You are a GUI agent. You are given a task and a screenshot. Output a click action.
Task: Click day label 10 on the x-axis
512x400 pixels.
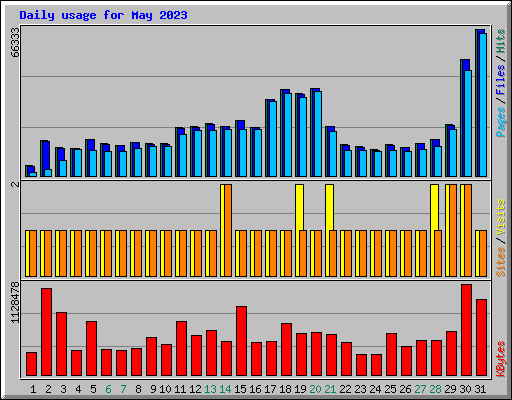[x=165, y=389]
